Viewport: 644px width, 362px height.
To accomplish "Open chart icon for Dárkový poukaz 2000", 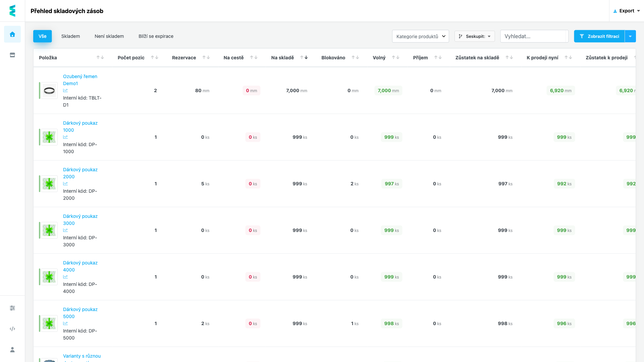I will tap(65, 184).
